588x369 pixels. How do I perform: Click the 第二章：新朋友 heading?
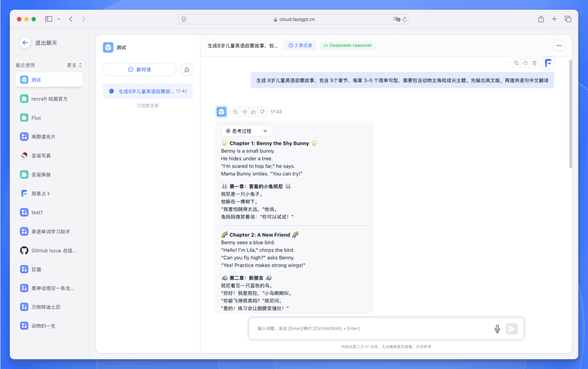pos(247,278)
